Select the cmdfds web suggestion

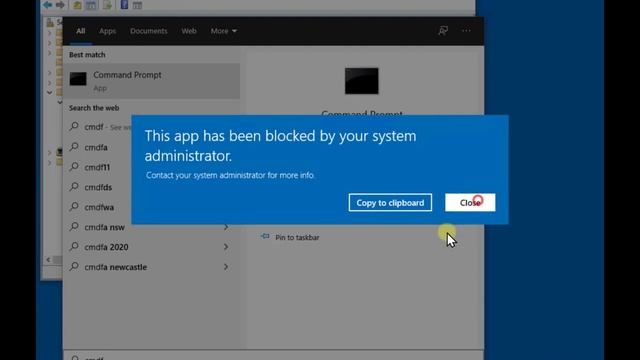click(x=98, y=187)
